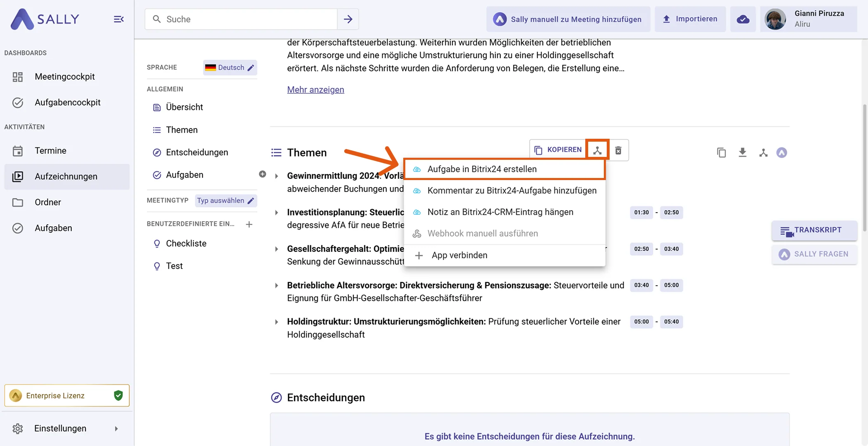Viewport: 868px width, 446px height.
Task: Open the Themen integrations share icon
Action: 597,150
